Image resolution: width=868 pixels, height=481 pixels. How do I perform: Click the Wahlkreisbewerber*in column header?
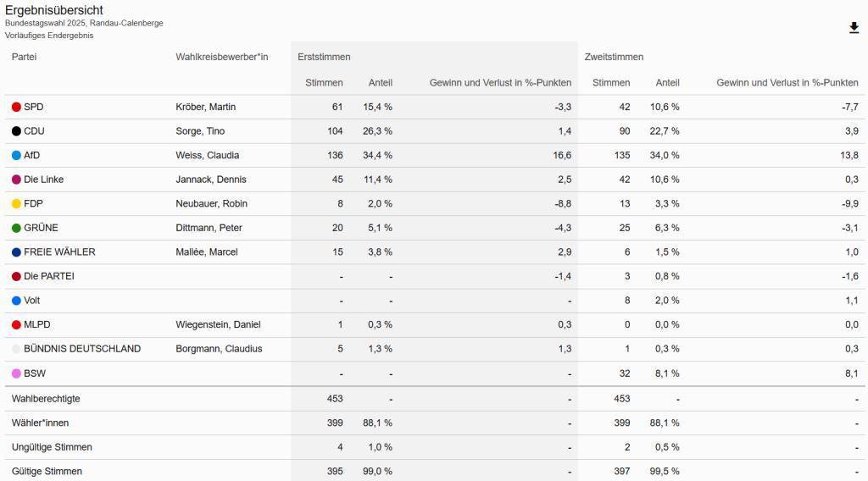pos(221,57)
